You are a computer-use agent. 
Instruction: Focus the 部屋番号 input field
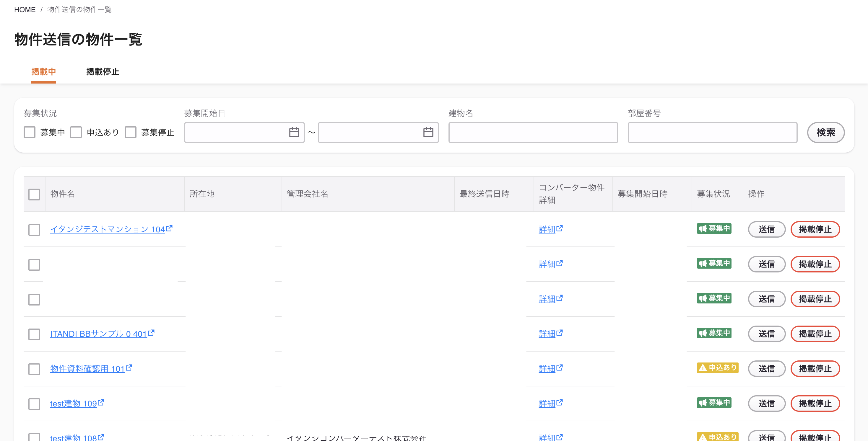coord(712,132)
